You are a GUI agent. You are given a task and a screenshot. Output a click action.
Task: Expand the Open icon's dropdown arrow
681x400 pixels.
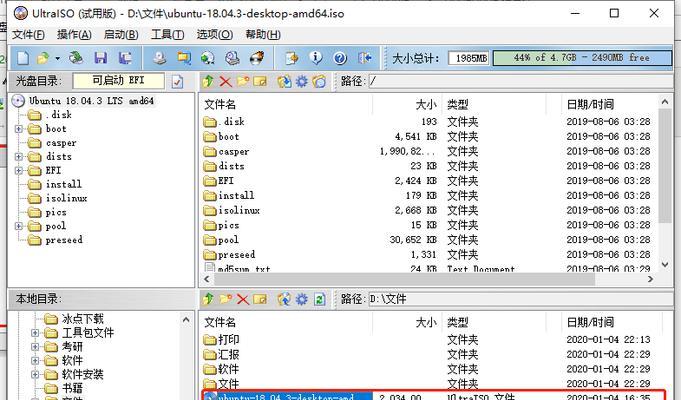[x=57, y=58]
